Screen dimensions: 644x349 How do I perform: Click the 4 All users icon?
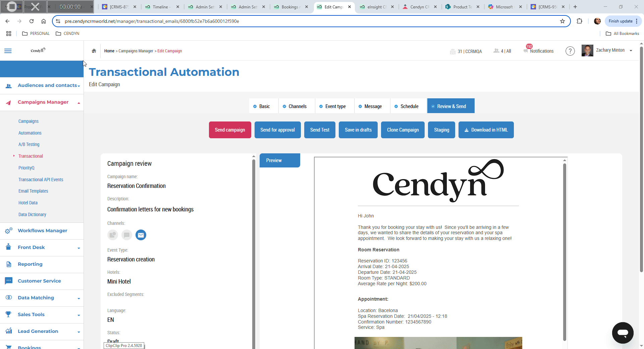point(496,51)
